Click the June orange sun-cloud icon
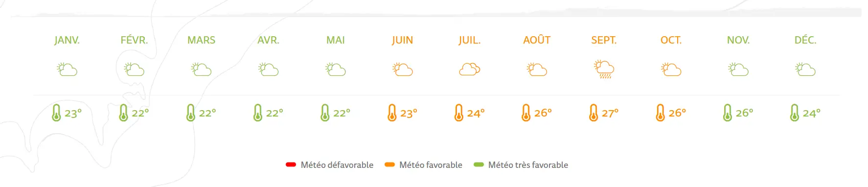This screenshot has width=868, height=187. [x=403, y=70]
